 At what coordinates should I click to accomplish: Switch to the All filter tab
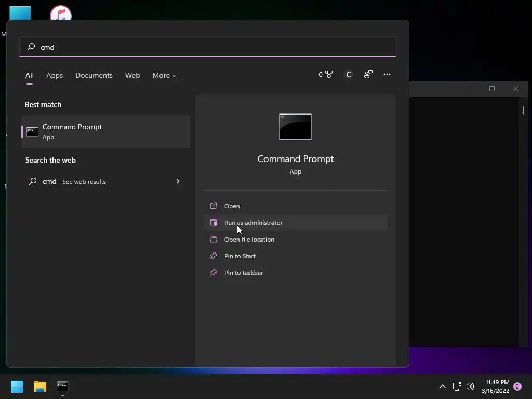click(x=30, y=75)
